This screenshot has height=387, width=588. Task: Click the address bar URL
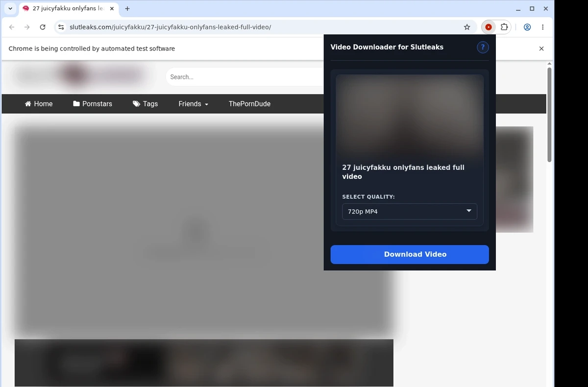pos(170,27)
